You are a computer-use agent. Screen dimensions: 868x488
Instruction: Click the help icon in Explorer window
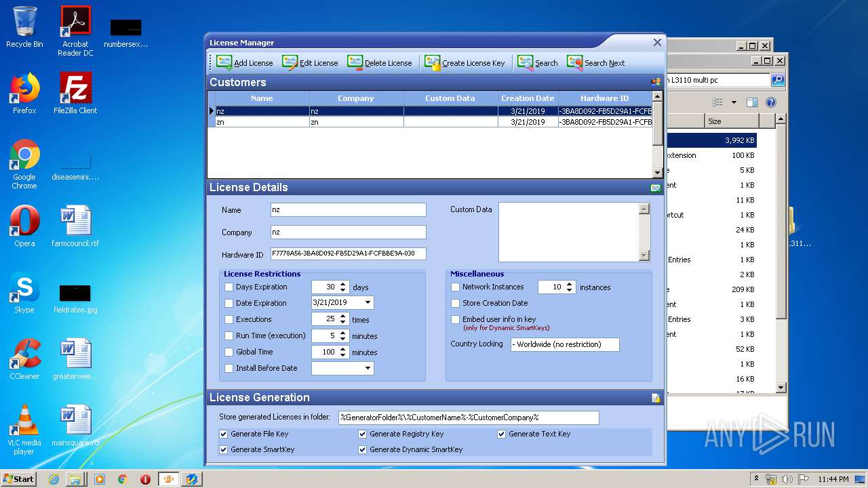click(x=770, y=102)
